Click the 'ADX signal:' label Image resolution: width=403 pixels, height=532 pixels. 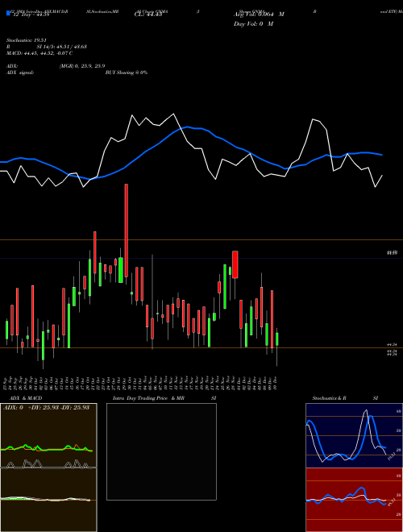(x=20, y=73)
